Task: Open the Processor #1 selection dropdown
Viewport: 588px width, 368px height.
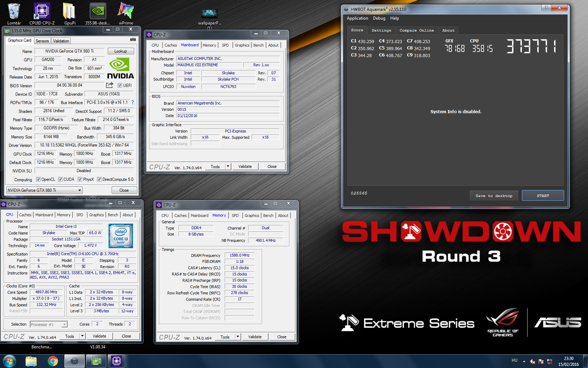Action: tap(49, 325)
